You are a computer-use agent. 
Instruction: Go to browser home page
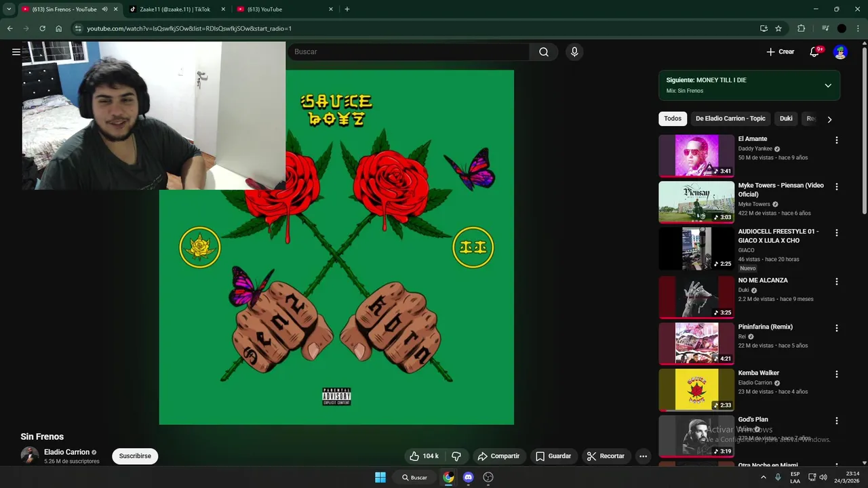59,28
